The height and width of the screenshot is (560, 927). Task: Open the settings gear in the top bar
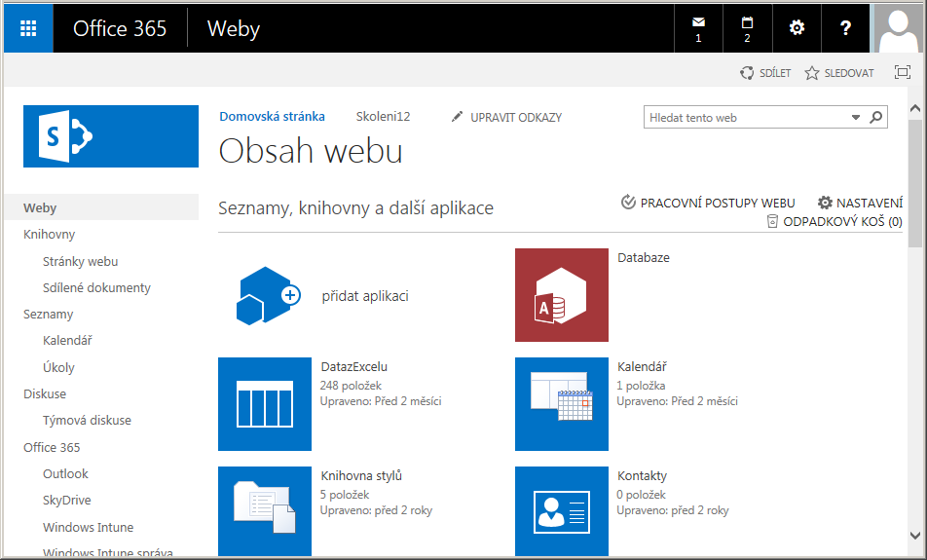point(797,28)
